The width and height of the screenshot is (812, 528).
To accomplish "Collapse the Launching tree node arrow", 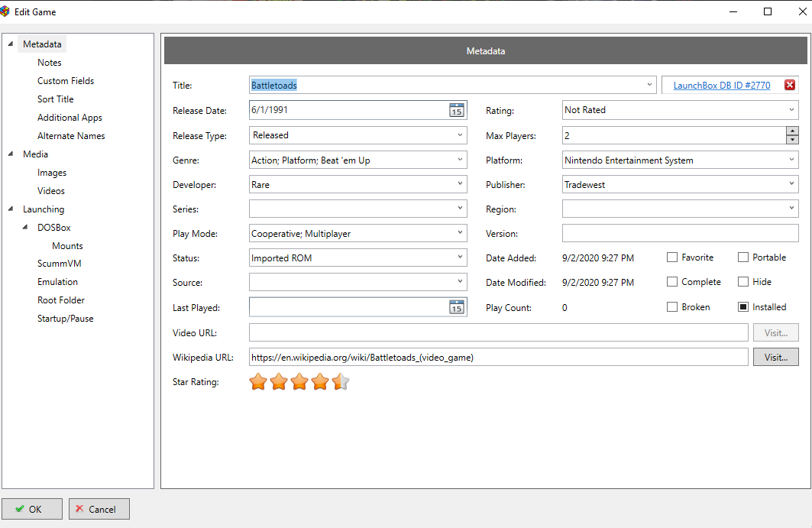I will 11,209.
